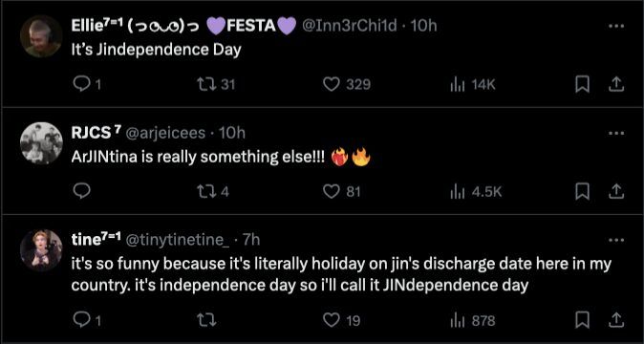Bookmark the ArJINtina tweet
The image size is (644, 344).
coord(583,191)
